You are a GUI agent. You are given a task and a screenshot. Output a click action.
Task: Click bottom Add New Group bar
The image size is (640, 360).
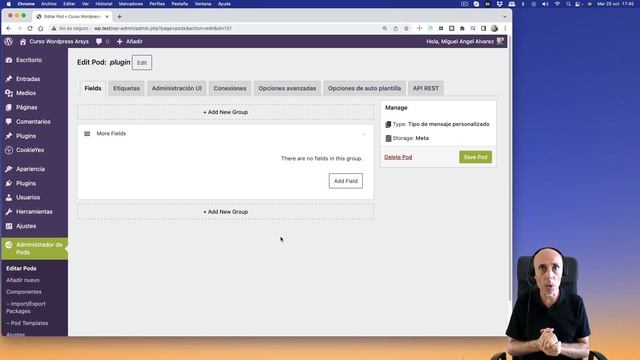coord(225,212)
